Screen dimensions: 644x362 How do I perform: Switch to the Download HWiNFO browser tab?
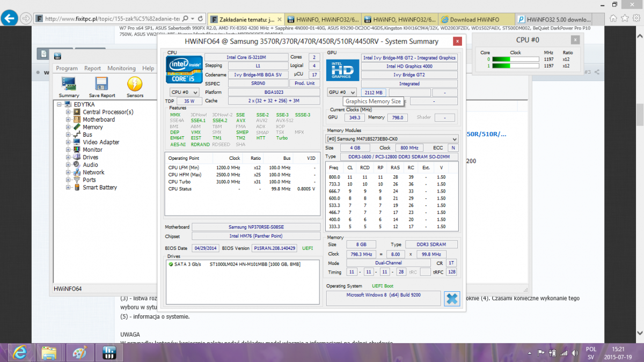tap(477, 19)
